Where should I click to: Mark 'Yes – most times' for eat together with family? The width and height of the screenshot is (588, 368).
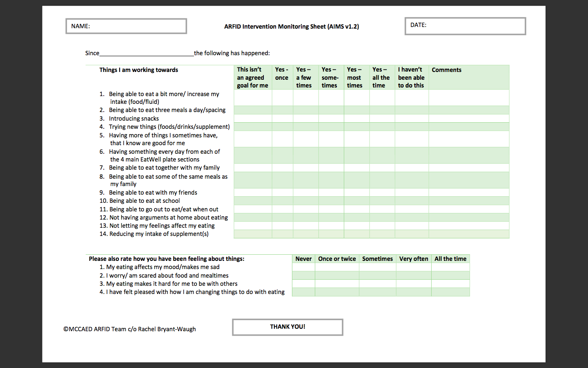pyautogui.click(x=356, y=168)
